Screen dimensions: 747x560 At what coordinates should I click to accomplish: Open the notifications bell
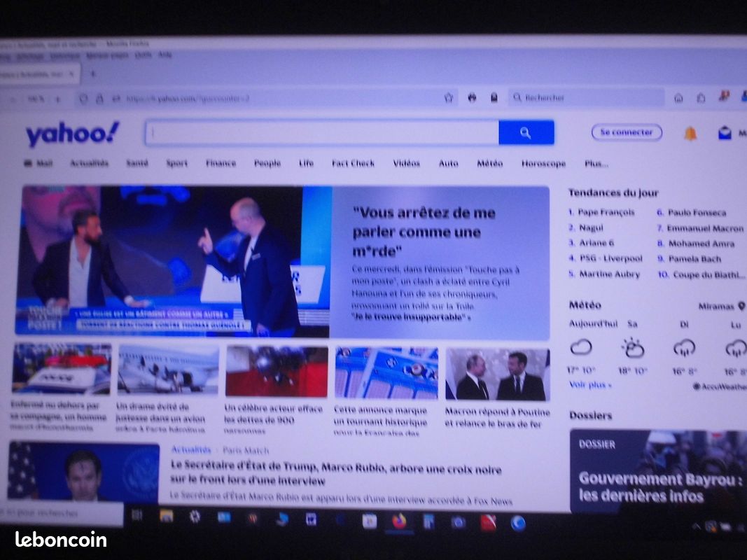[690, 133]
